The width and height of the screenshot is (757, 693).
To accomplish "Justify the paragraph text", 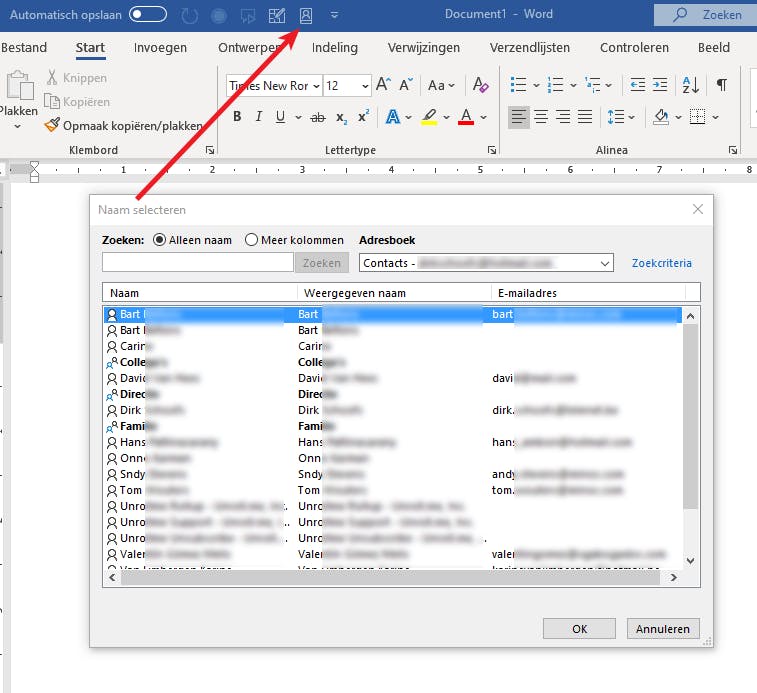I will 585,117.
